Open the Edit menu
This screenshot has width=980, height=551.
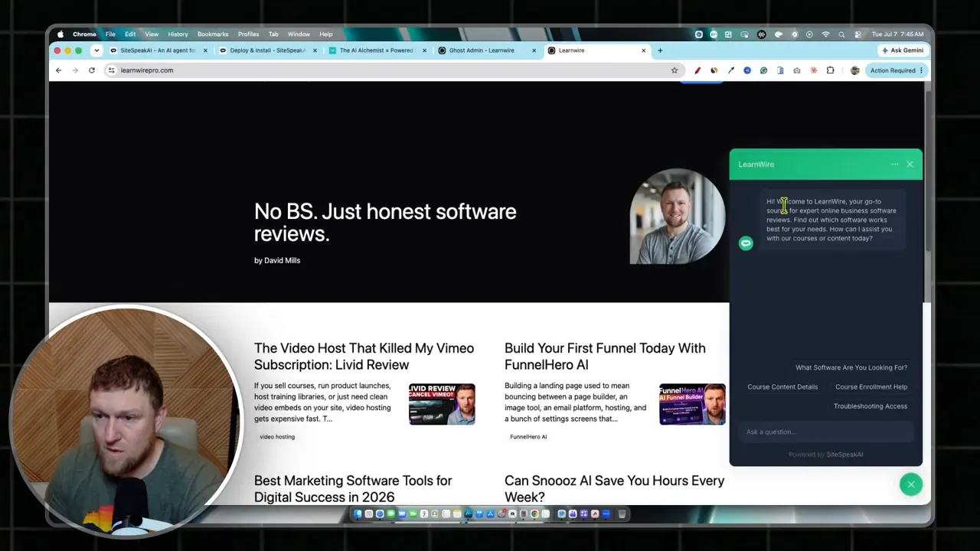click(130, 34)
